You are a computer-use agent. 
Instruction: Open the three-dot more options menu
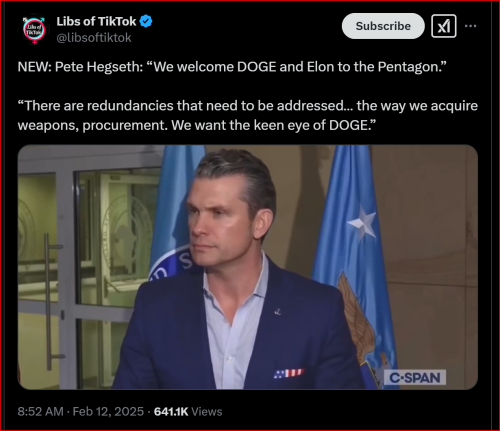[x=470, y=26]
